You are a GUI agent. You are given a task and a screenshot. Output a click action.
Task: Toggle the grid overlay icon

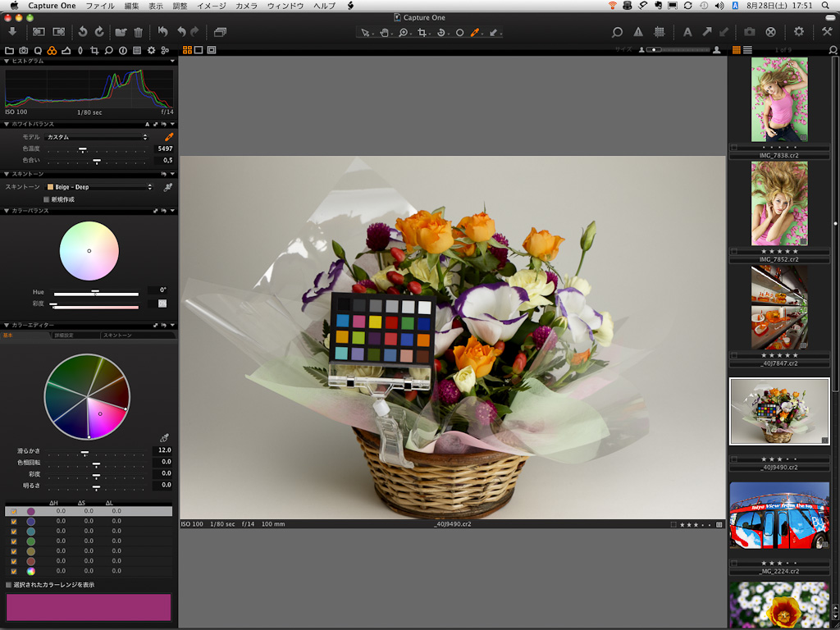pyautogui.click(x=659, y=32)
